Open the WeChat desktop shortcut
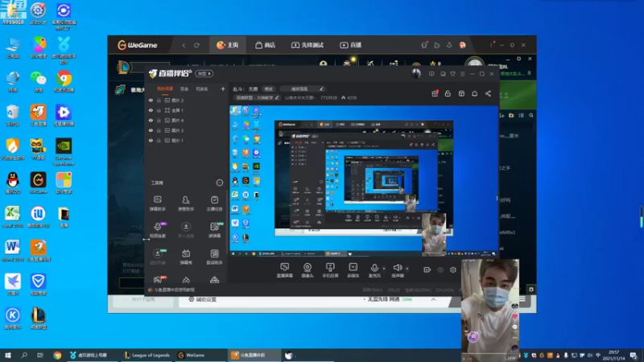The height and width of the screenshot is (362, 644). tap(38, 81)
